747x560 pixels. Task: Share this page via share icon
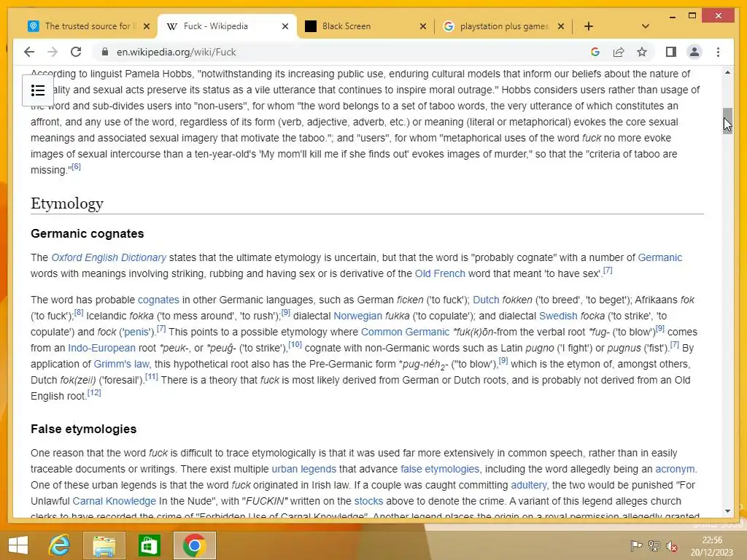[619, 52]
